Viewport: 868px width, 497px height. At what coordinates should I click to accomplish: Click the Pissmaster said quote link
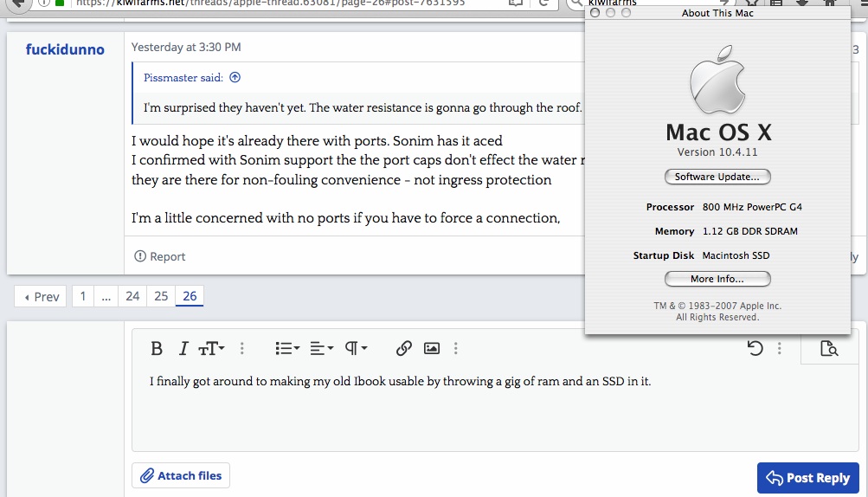(x=183, y=78)
